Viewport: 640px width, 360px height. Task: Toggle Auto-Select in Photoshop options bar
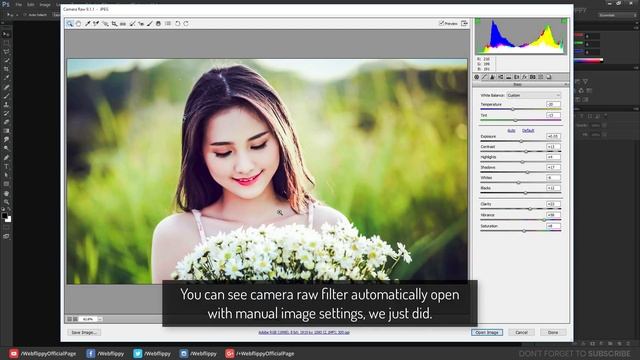(25, 15)
